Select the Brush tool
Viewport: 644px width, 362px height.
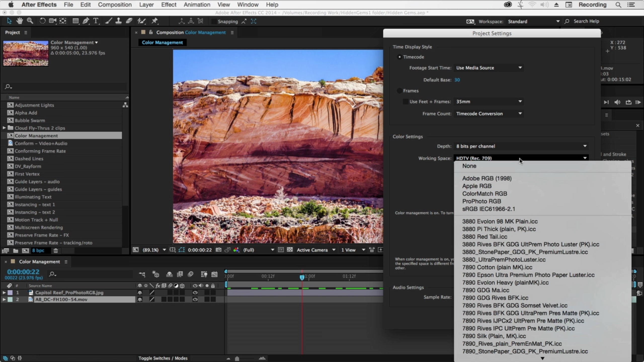pos(108,21)
